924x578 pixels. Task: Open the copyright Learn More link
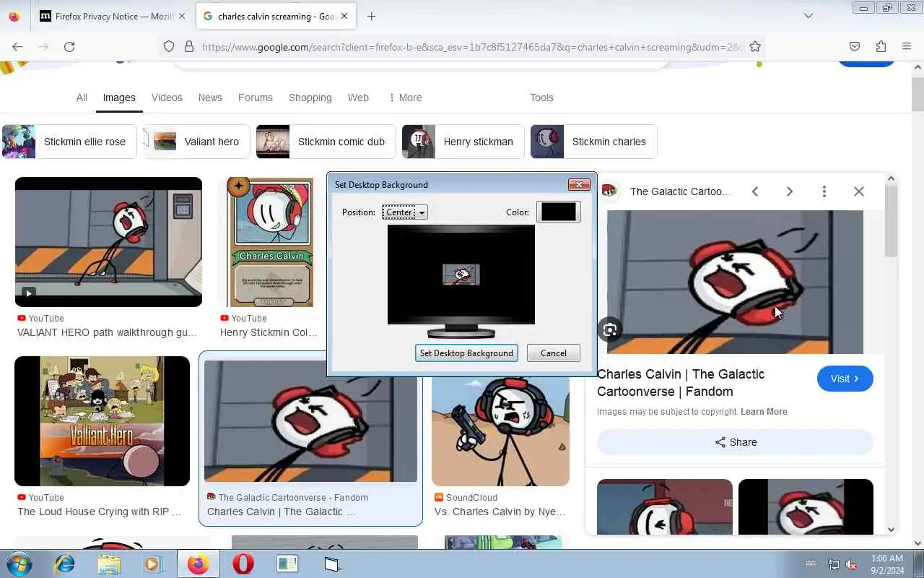(764, 412)
